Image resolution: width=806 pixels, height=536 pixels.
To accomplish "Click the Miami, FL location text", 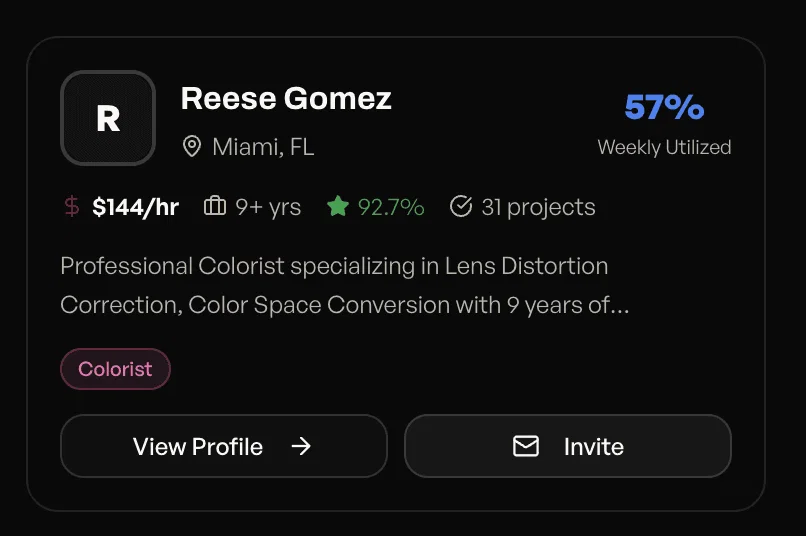I will (x=263, y=148).
